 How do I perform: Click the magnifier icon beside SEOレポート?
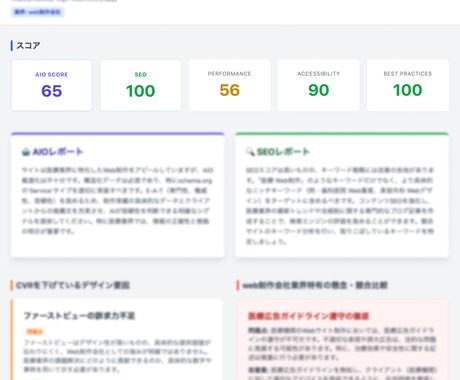[250, 152]
